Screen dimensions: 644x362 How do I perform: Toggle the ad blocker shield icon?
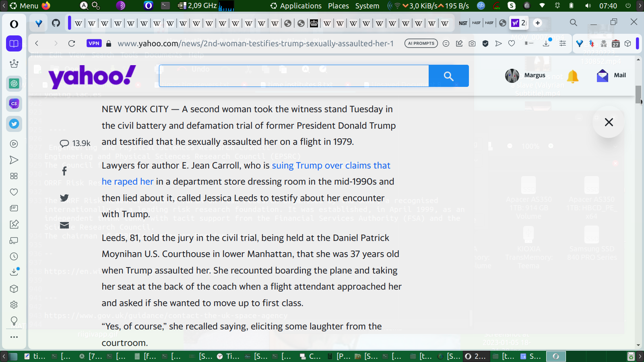[x=485, y=43]
